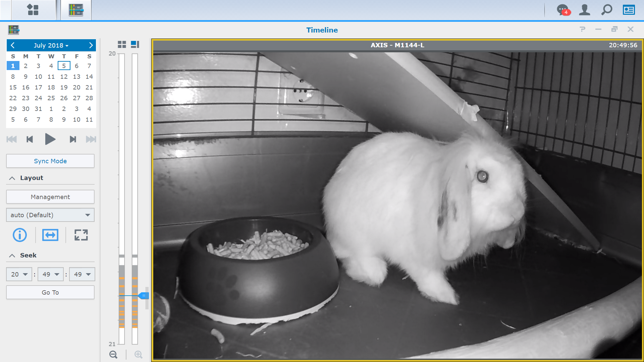Collapse the Seek section
Viewport: 644px width, 362px height.
pyautogui.click(x=12, y=255)
